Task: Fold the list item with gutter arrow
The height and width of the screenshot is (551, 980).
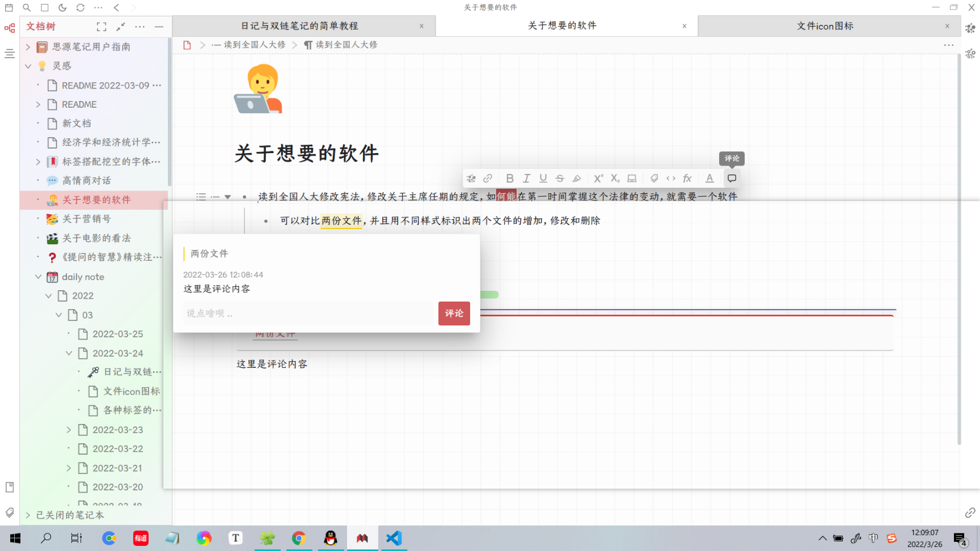Action: [x=227, y=197]
